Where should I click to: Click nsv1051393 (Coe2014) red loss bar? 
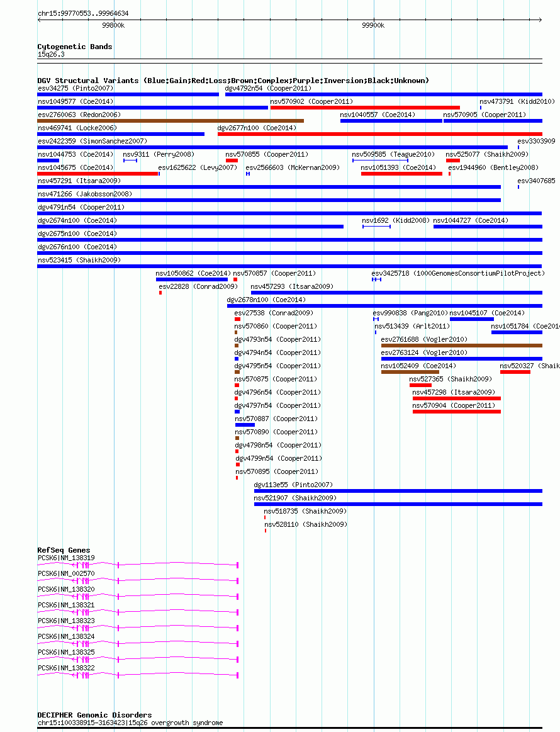click(401, 174)
